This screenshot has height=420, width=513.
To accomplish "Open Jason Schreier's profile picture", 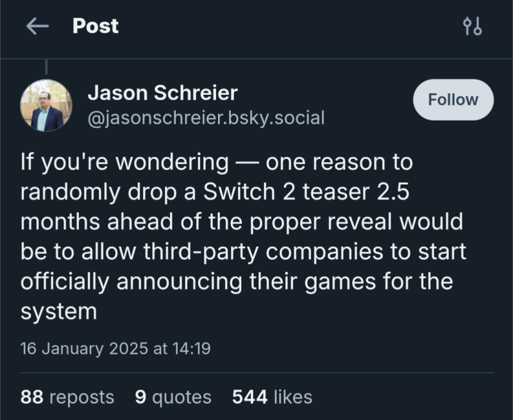I will pyautogui.click(x=46, y=106).
